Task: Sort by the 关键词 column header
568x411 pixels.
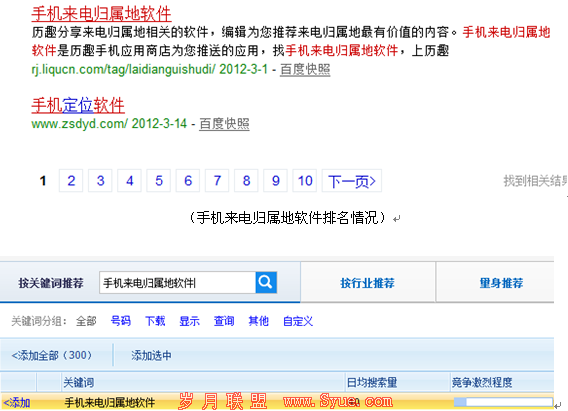Action: coord(79,382)
